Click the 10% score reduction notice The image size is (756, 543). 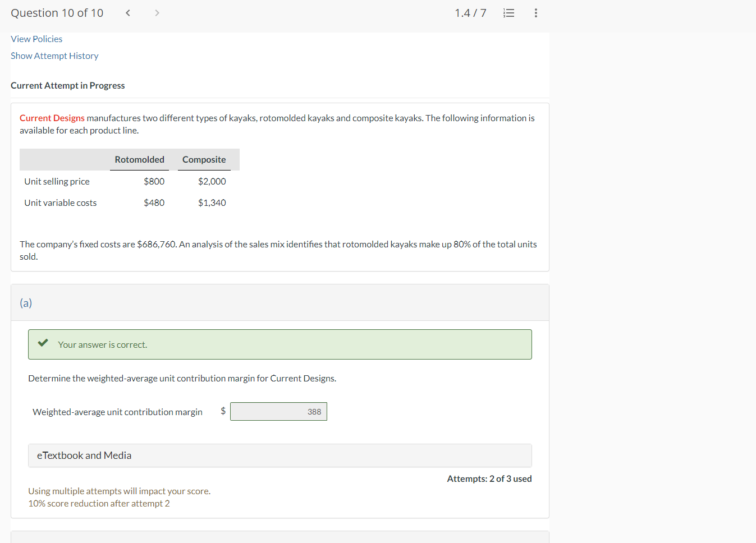click(x=99, y=503)
